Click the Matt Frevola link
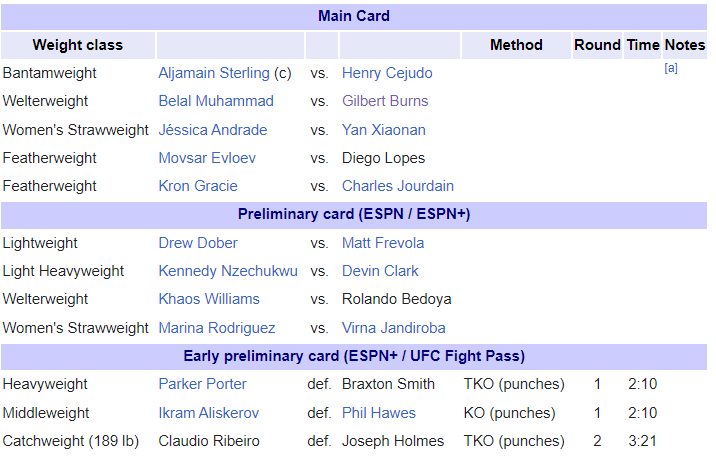This screenshot has height=465, width=716. pyautogui.click(x=383, y=243)
